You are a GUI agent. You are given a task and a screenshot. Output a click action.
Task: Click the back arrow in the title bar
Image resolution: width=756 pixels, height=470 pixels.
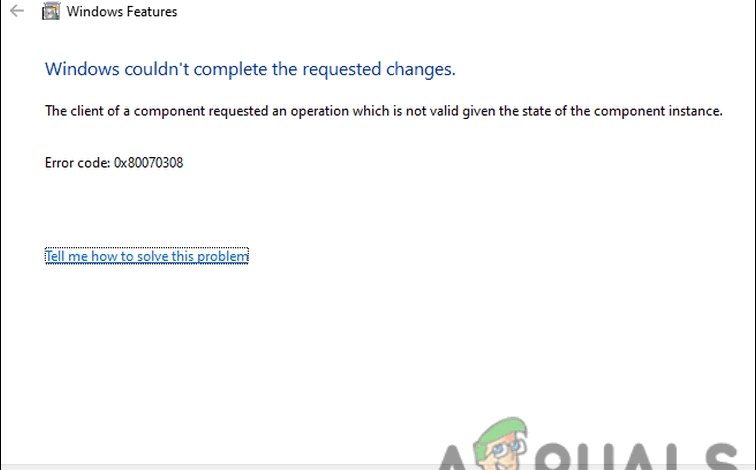(16, 12)
